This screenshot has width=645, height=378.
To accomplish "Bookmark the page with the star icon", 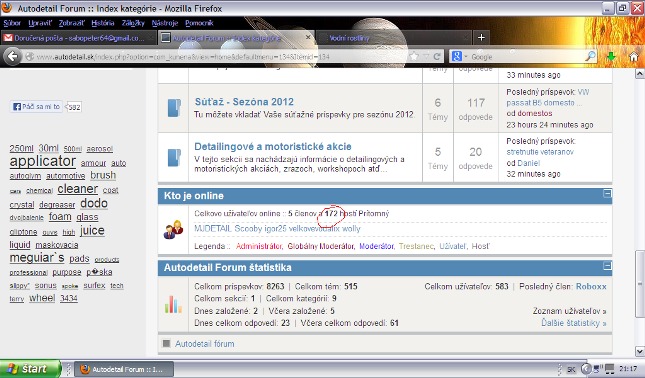I will [415, 56].
